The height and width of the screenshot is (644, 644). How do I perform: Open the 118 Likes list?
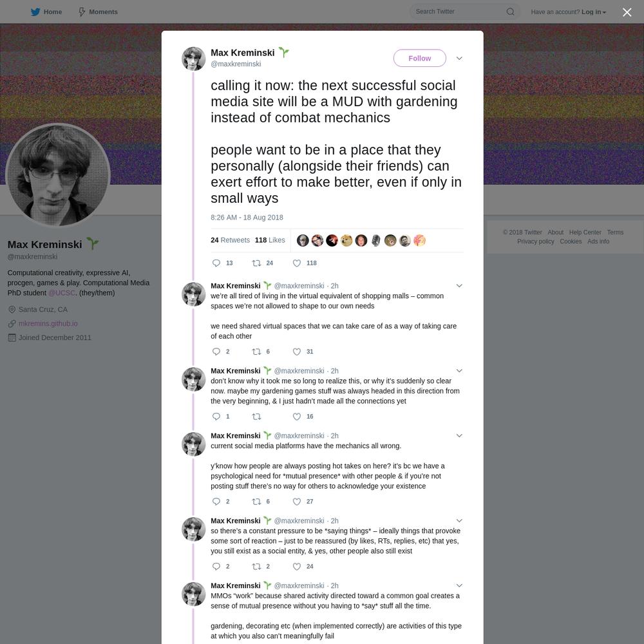coord(270,240)
